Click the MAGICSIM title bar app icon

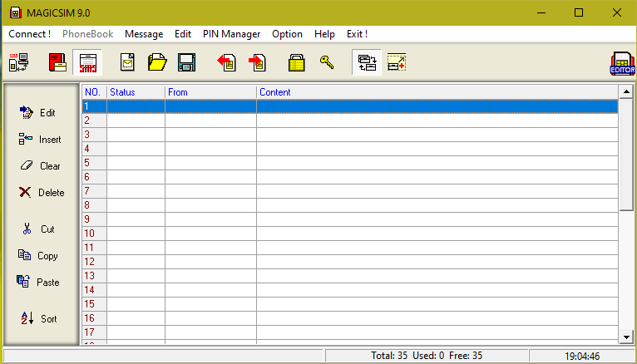pos(16,13)
